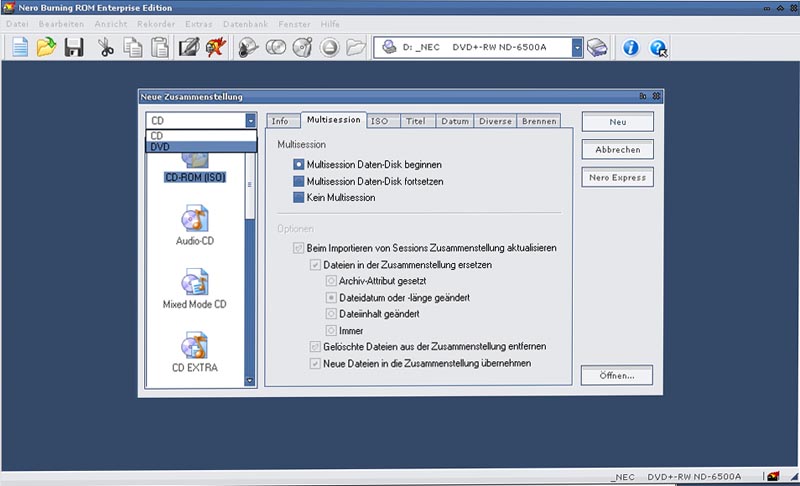
Task: Switch to the Brennen tab
Action: (x=539, y=121)
